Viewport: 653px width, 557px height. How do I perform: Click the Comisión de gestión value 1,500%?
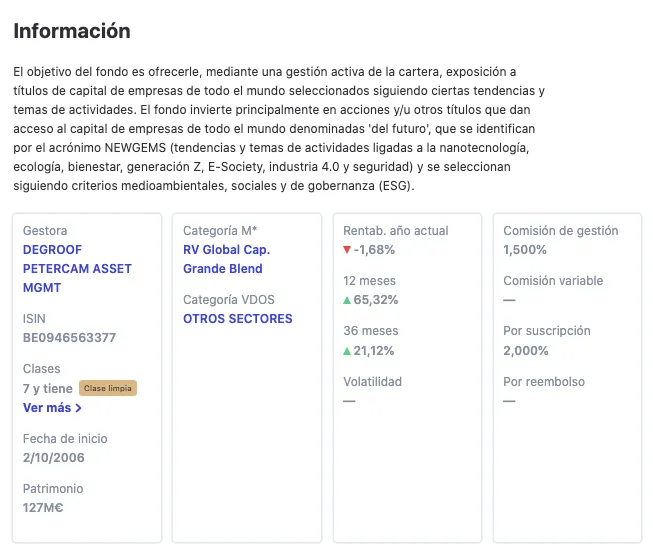pos(525,250)
